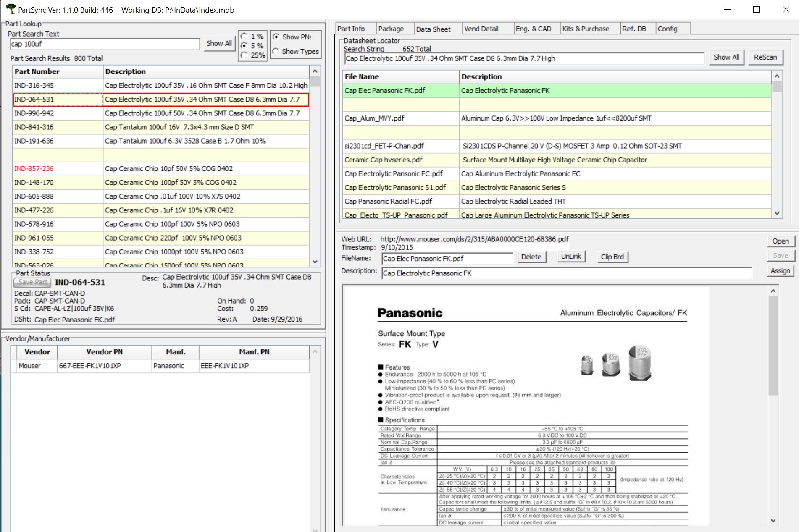
Task: Copy filename using the Clip Brd button
Action: pyautogui.click(x=612, y=257)
